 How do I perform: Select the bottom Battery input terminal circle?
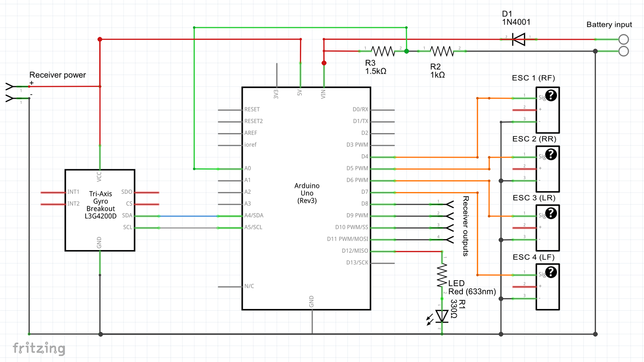(624, 51)
